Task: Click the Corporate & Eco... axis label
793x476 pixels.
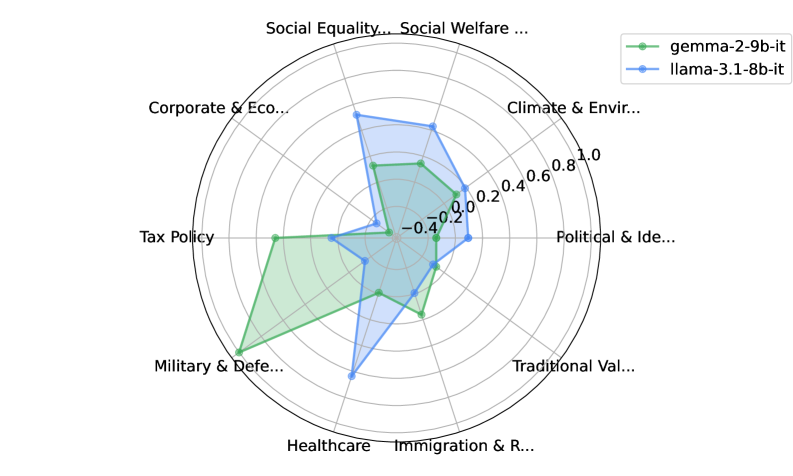Action: pos(218,108)
